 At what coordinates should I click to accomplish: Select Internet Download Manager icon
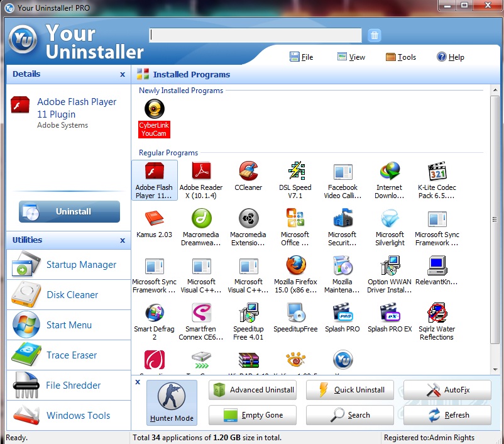pos(390,171)
